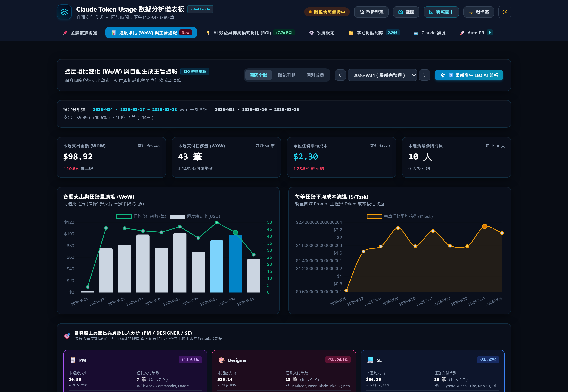This screenshot has height=392, width=568.
Task: Click the 重新整理 refresh button
Action: pyautogui.click(x=371, y=12)
